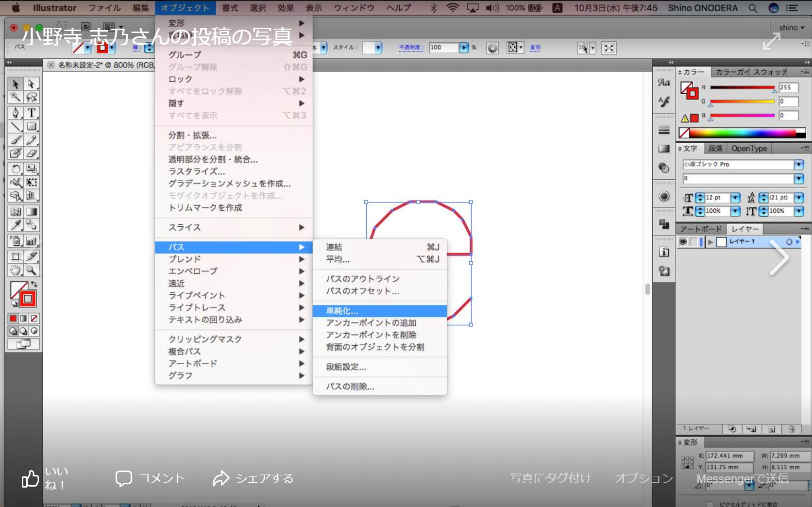Open the opacity 100 dropdown arrow
Image resolution: width=812 pixels, height=507 pixels.
click(x=464, y=48)
